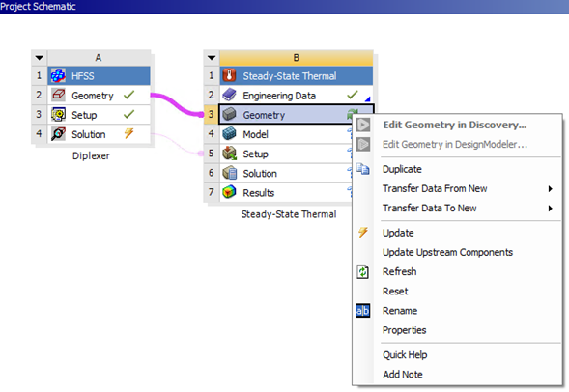
Task: Open Transfer Data To New menu entry
Action: click(x=430, y=209)
